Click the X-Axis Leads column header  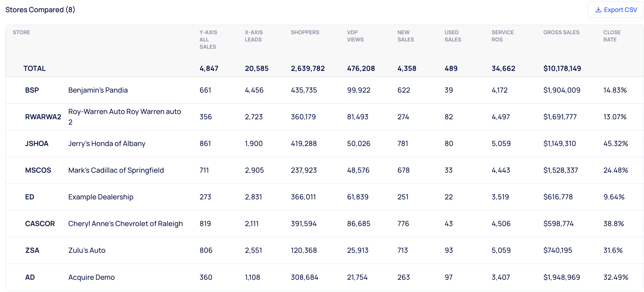click(254, 36)
